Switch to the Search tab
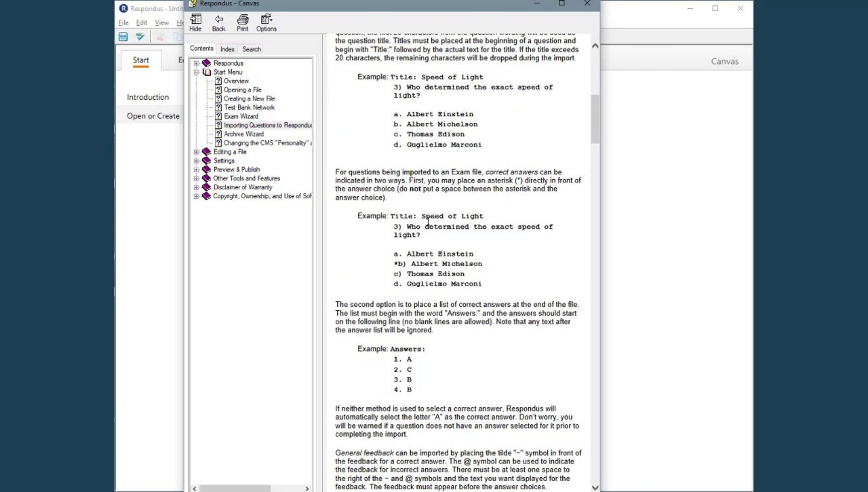The height and width of the screenshot is (492, 868). (252, 49)
